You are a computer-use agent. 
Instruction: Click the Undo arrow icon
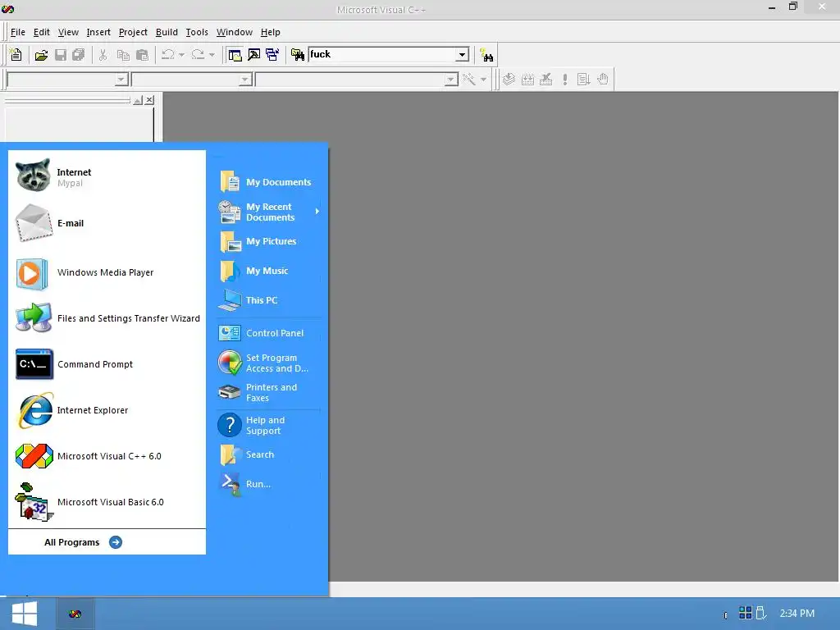pyautogui.click(x=167, y=55)
